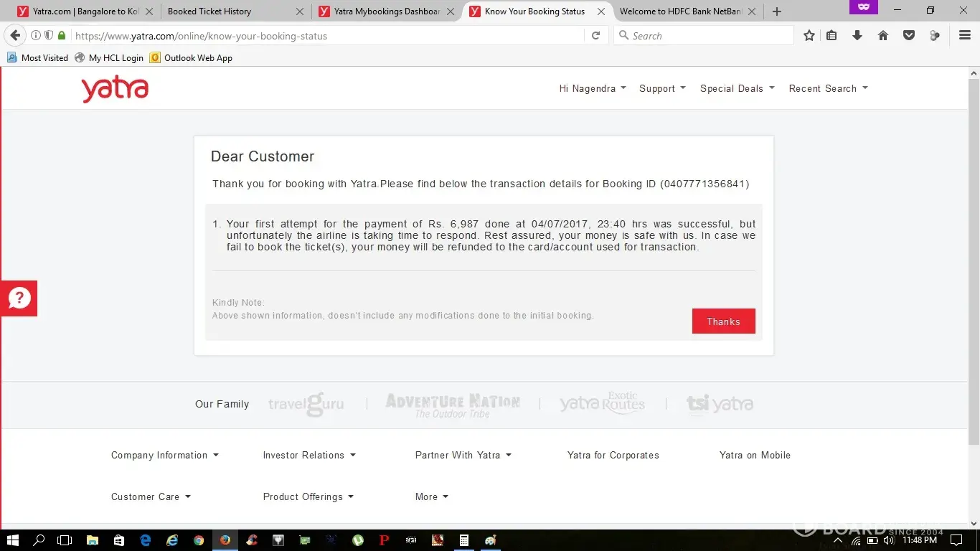Screen dimensions: 980x551
Task: Open the volume control in system tray
Action: [889, 540]
